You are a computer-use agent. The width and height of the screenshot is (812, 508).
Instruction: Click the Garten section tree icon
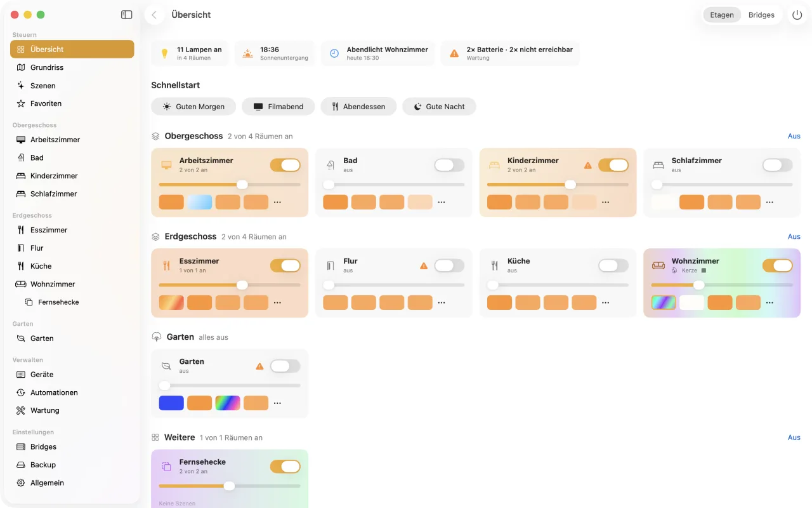(156, 337)
